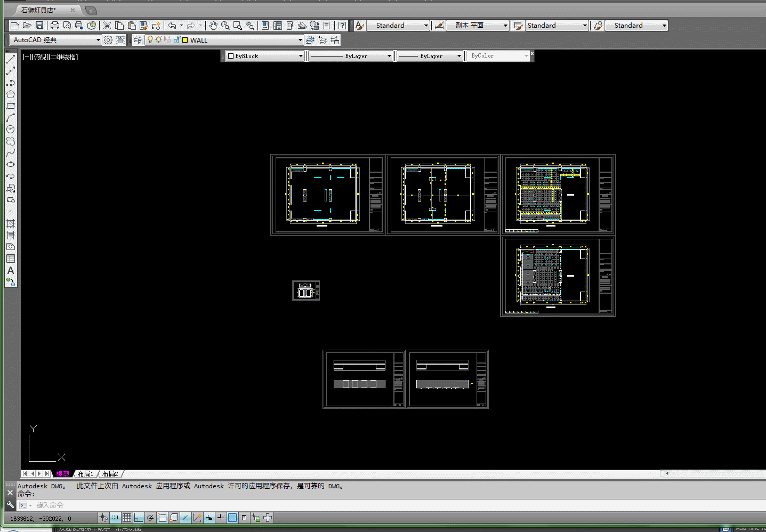The image size is (766, 532).
Task: Toggle Object Snap in status bar
Action: click(162, 518)
